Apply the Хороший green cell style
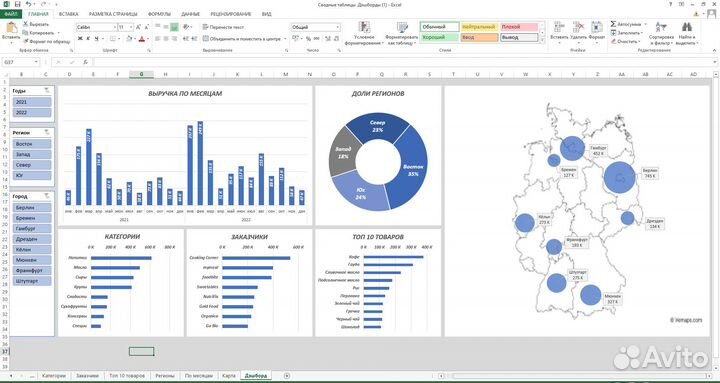Image resolution: width=720 pixels, height=383 pixels. (x=439, y=38)
